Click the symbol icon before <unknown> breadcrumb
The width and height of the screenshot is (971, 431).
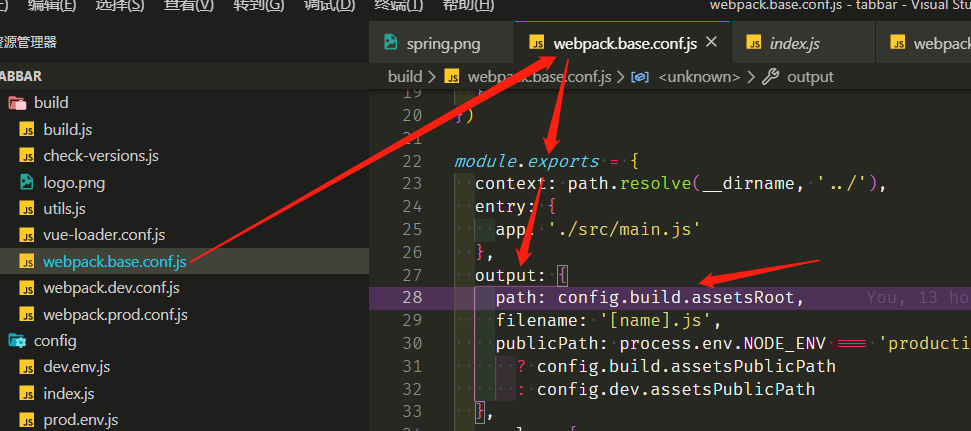click(640, 77)
